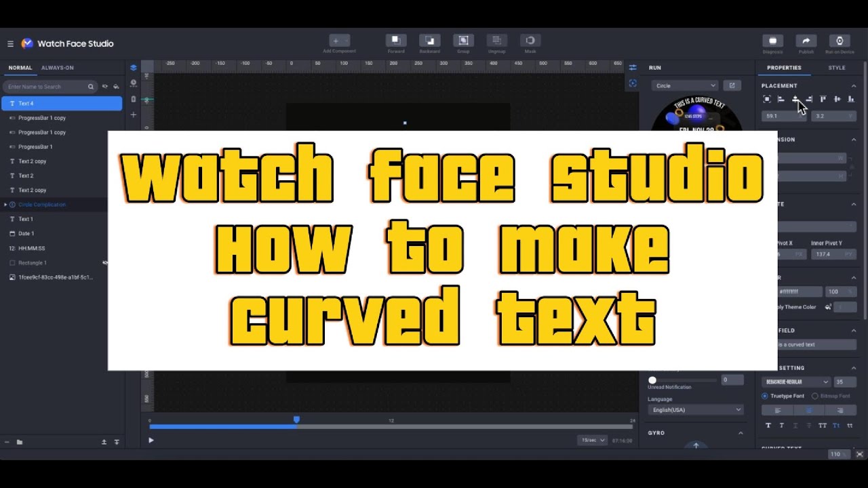The width and height of the screenshot is (868, 488).
Task: Click the pop-out preview button
Action: (732, 85)
